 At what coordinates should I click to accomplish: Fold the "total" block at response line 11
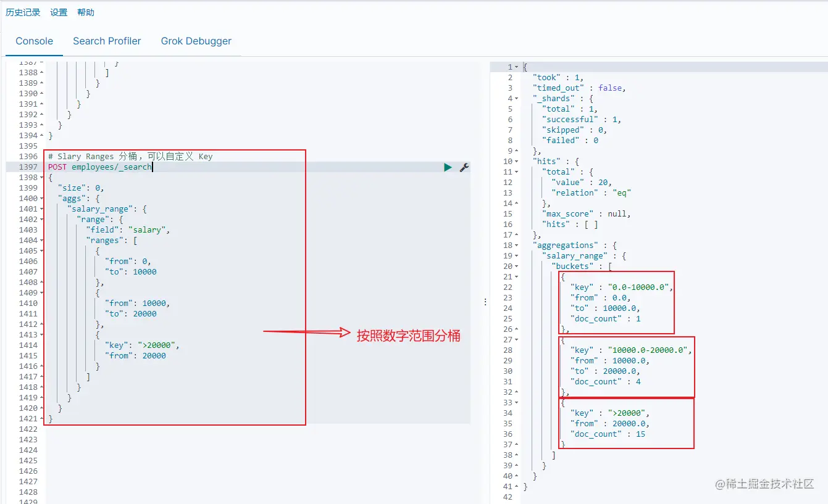(x=516, y=171)
